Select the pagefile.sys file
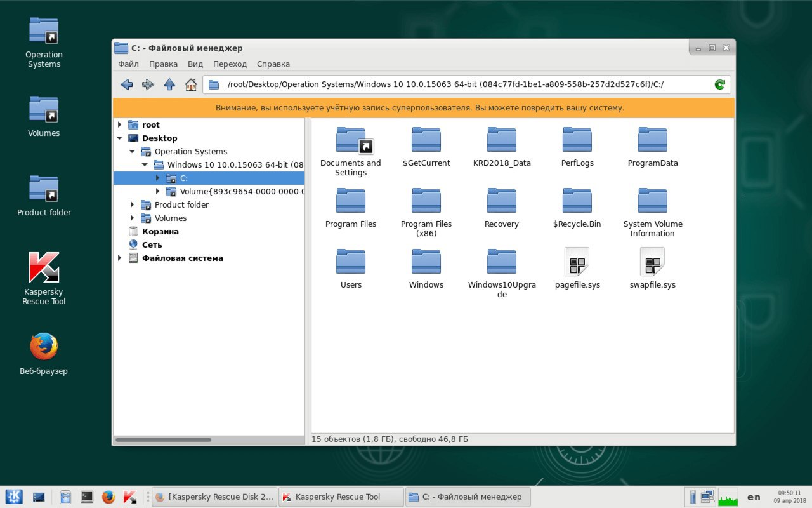Screen dimensions: 812x508 [x=577, y=269]
